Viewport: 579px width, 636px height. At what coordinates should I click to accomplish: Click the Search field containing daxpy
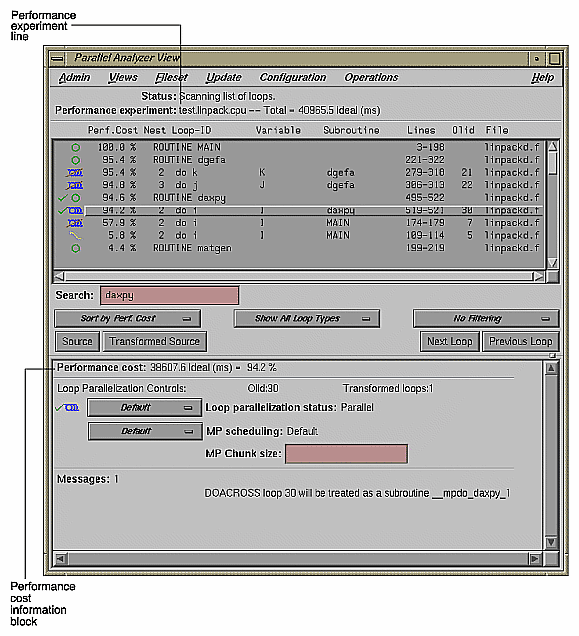(x=170, y=295)
